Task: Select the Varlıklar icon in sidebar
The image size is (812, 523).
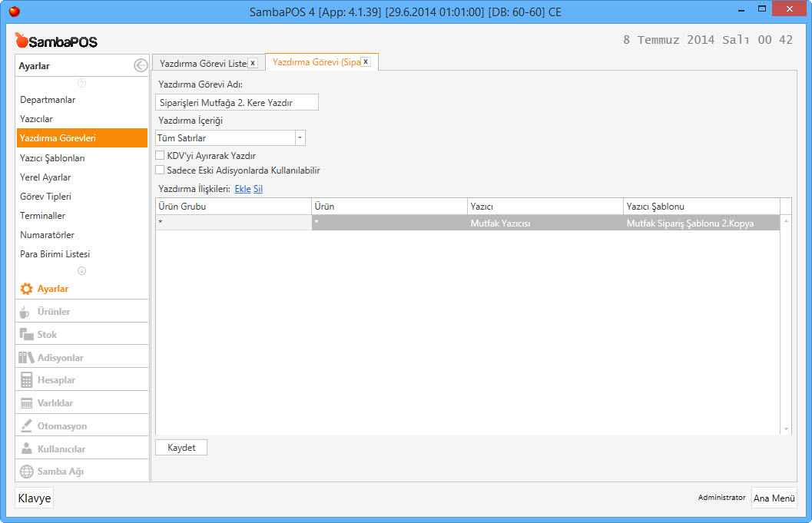Action: pyautogui.click(x=26, y=403)
